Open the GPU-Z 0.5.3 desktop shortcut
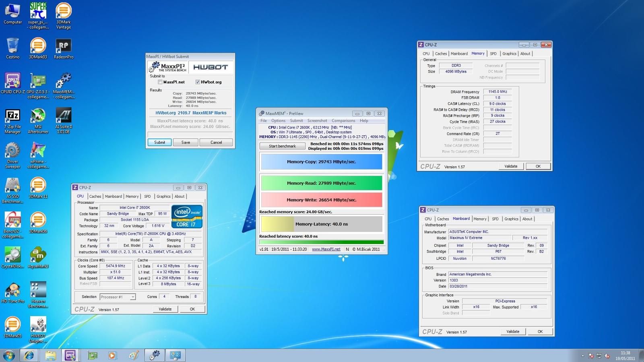The image size is (644, 362). tap(38, 86)
